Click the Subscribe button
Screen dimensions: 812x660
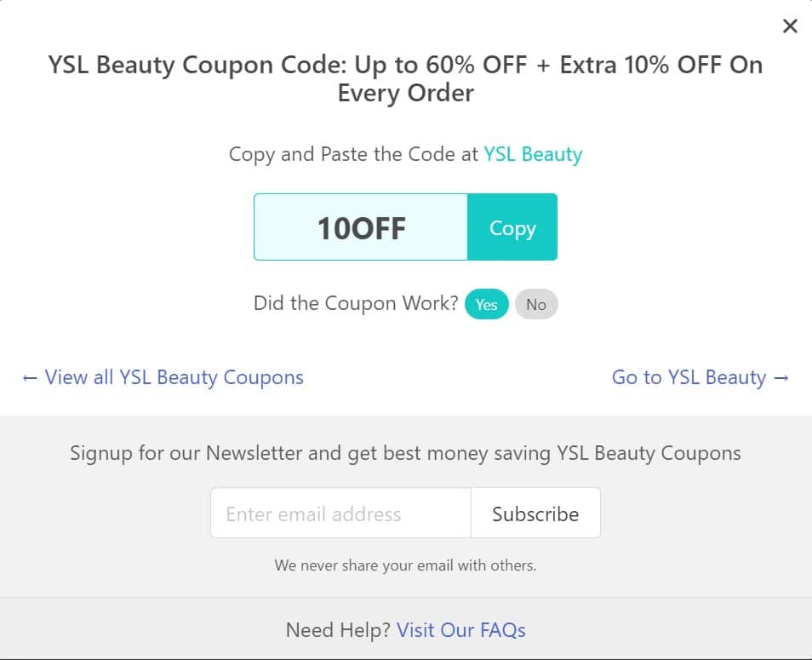pos(535,513)
